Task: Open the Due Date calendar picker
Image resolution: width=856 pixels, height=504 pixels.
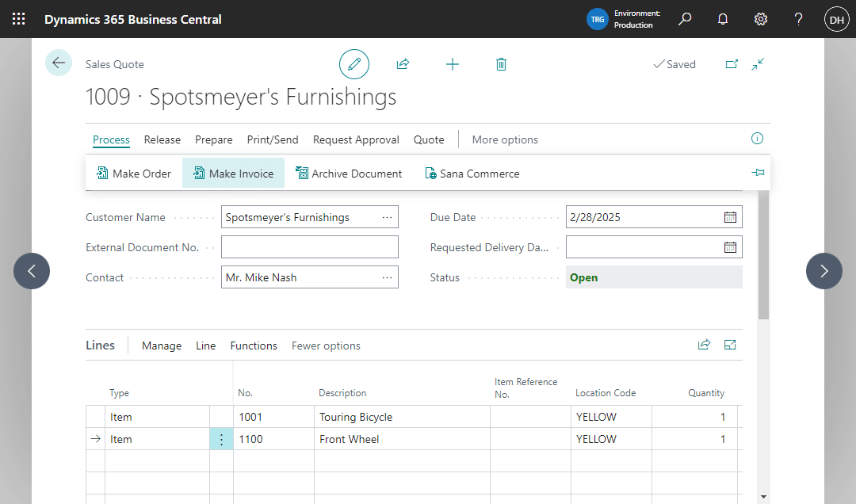Action: 730,217
